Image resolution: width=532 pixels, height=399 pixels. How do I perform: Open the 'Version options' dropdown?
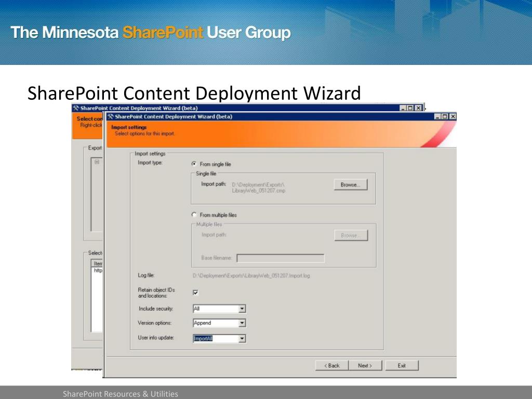242,323
